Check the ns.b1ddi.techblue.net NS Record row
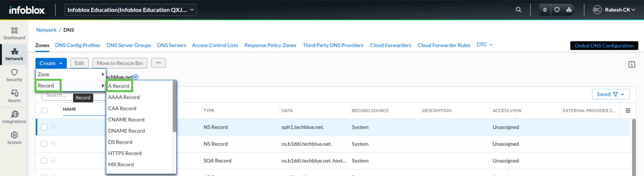 coord(44,144)
